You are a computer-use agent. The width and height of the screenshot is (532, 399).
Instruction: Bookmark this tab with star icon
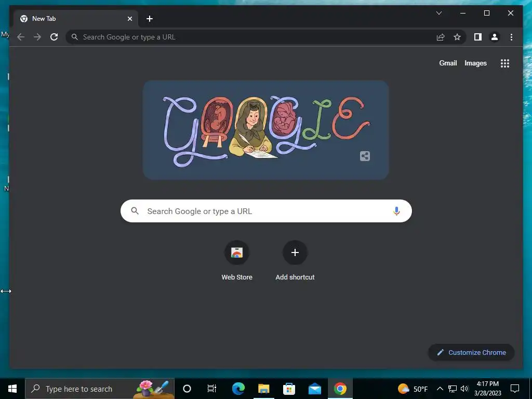coord(457,37)
